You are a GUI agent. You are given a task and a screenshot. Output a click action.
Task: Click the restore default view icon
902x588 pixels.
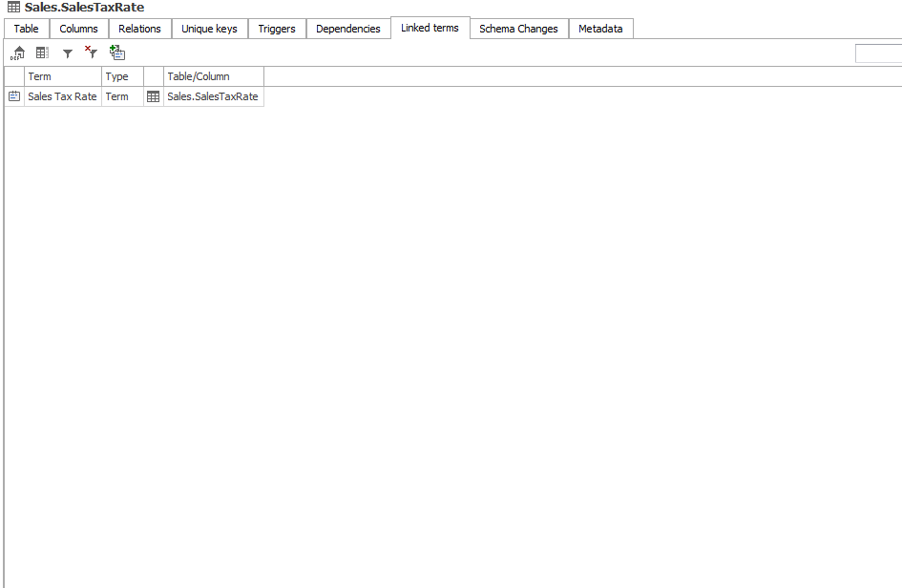point(18,53)
